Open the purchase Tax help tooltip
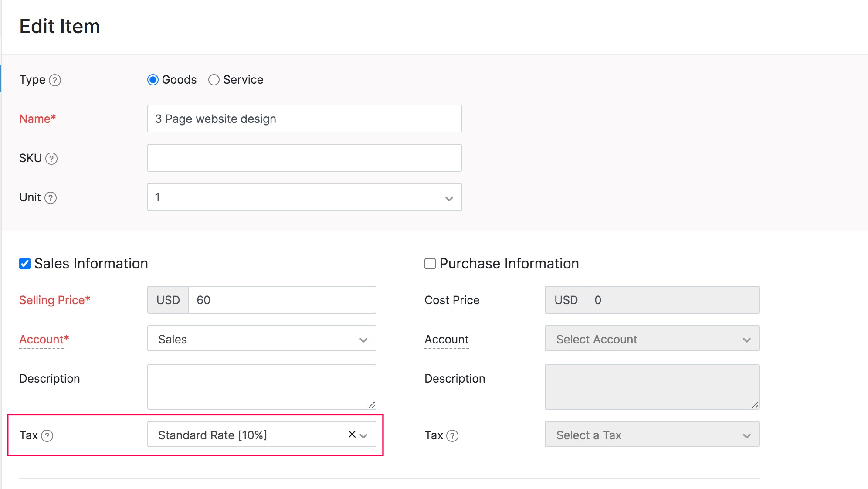The image size is (868, 489). pos(453,435)
